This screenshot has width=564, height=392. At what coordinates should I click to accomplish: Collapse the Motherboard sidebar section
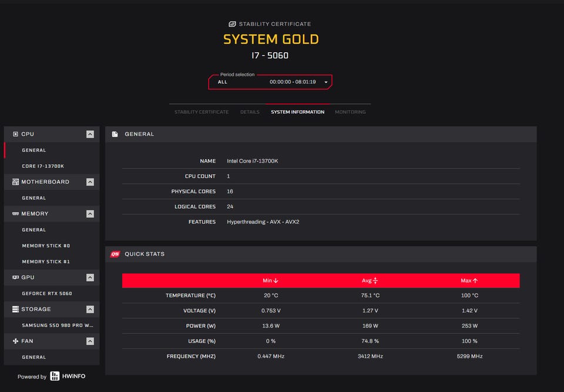click(90, 182)
